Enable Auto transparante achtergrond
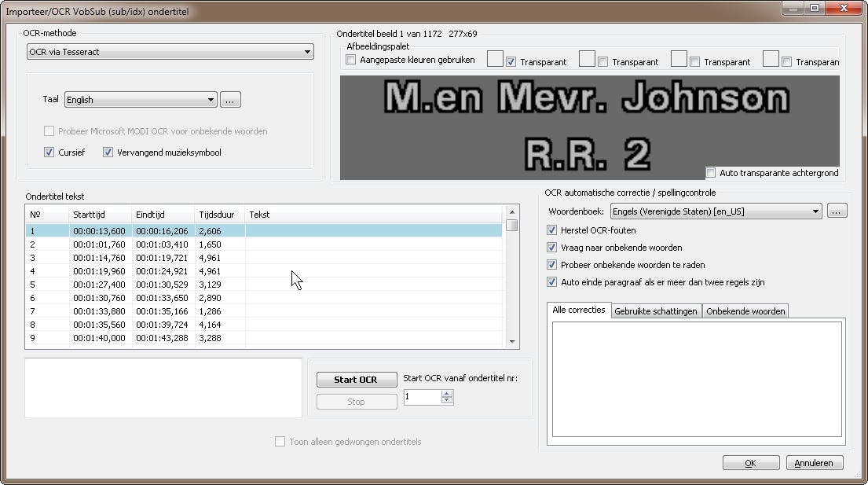This screenshot has height=485, width=868. [711, 173]
